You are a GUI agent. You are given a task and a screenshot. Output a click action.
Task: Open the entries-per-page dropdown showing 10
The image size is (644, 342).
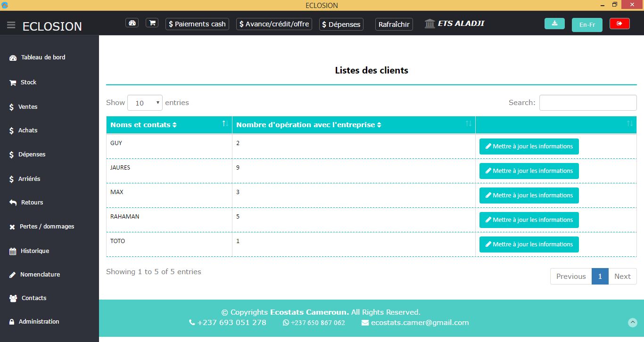pos(145,103)
